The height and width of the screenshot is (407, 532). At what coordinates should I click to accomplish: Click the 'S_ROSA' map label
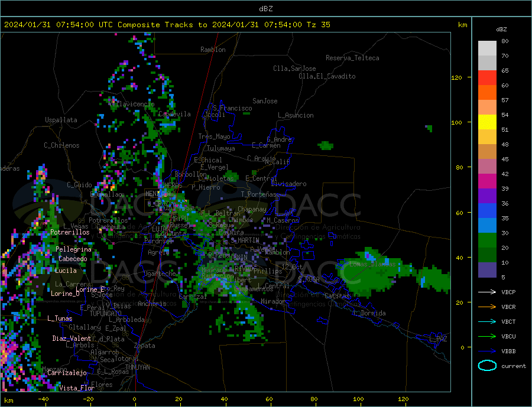point(309,279)
